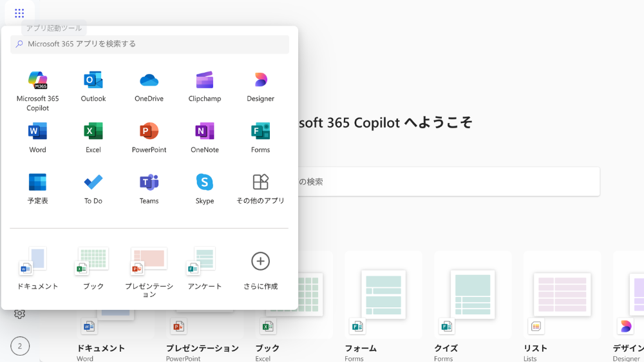Launch PowerPoint from the app launcher
This screenshot has height=362, width=644.
[x=149, y=138]
